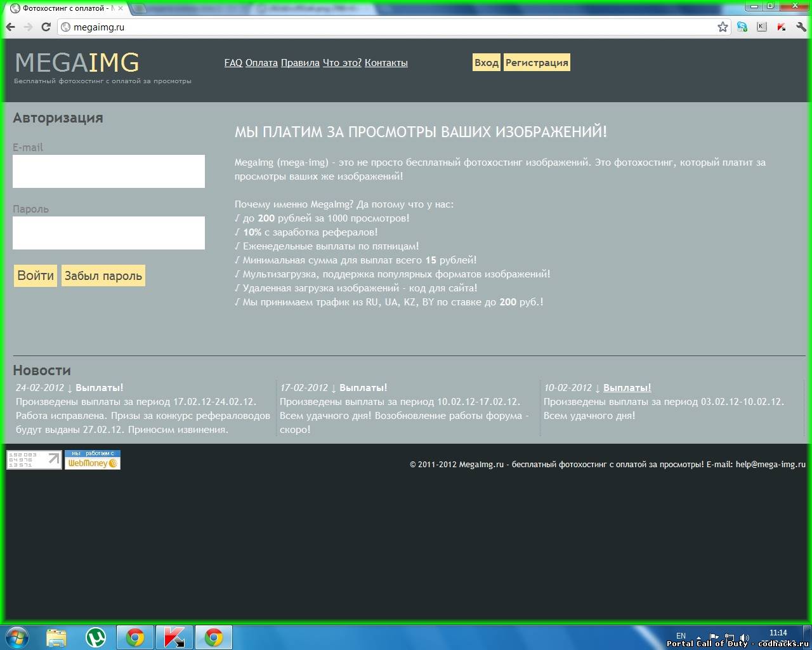Switch to first Chrome taskbar button

click(135, 637)
